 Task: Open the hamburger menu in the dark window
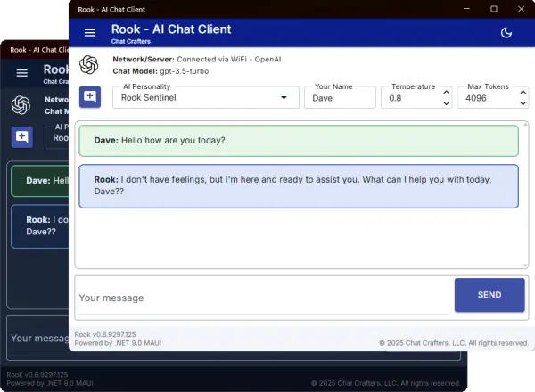[21, 73]
